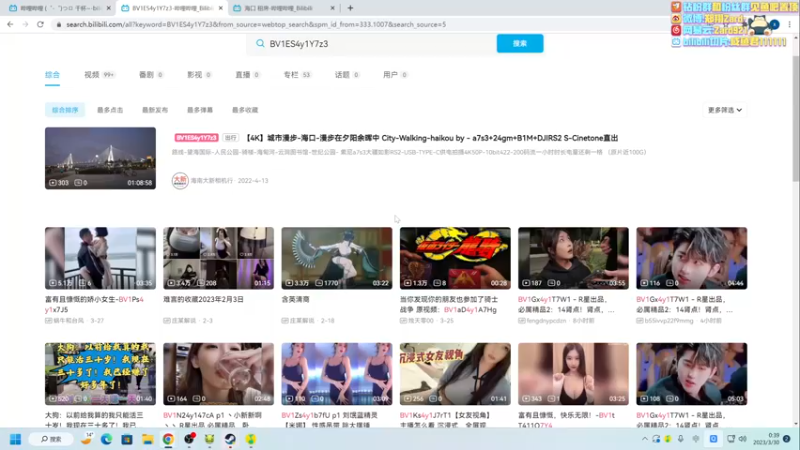Open the 02:48 duration video thumbnail
The image size is (800, 450).
(x=218, y=374)
